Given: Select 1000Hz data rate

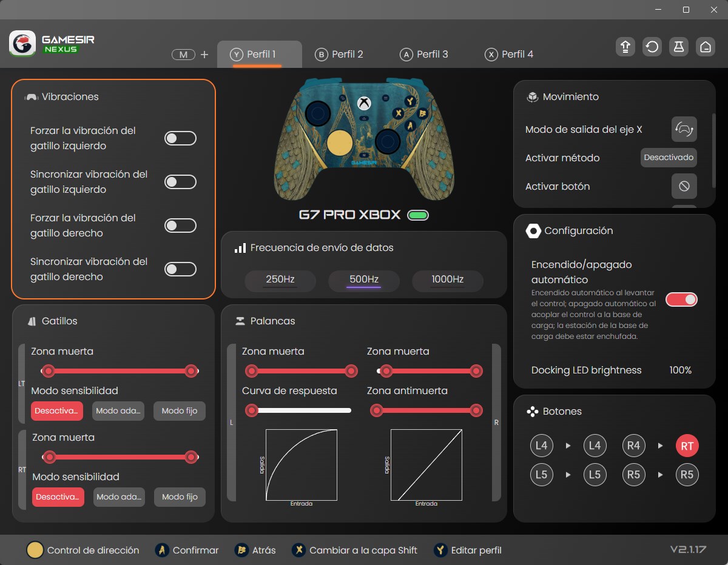Looking at the screenshot, I should [448, 280].
